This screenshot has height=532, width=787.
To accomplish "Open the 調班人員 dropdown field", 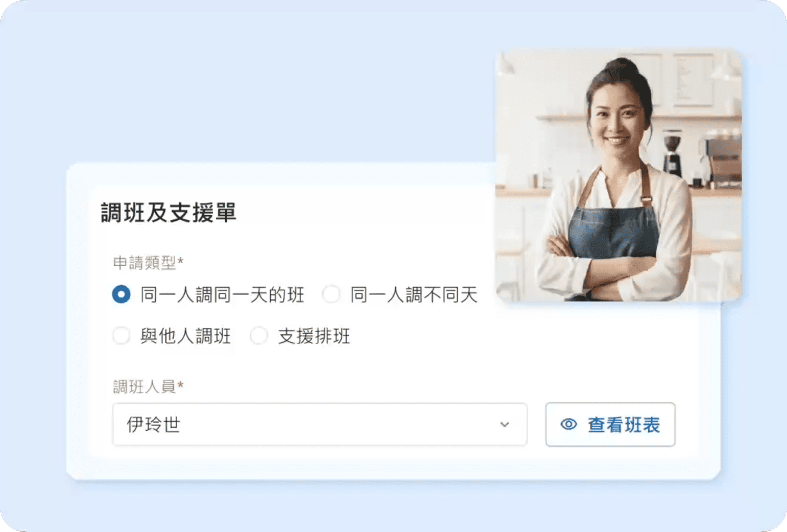I will [x=320, y=424].
